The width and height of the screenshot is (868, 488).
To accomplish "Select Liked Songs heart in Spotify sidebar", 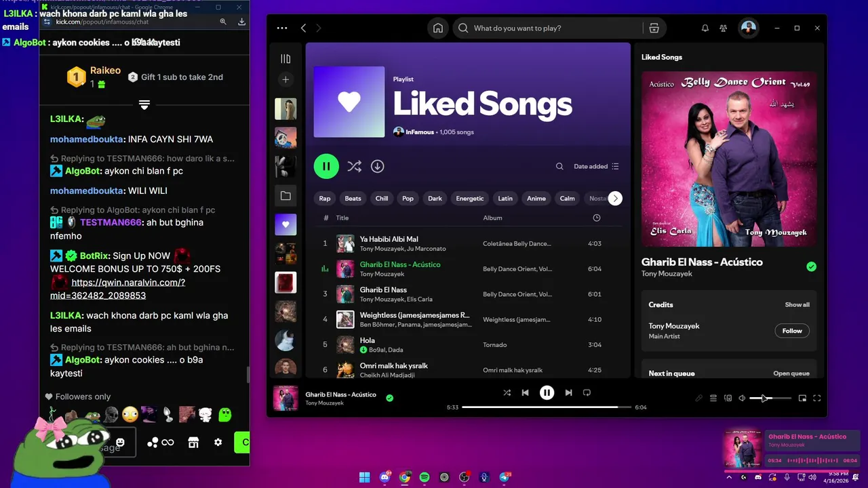I will click(285, 224).
